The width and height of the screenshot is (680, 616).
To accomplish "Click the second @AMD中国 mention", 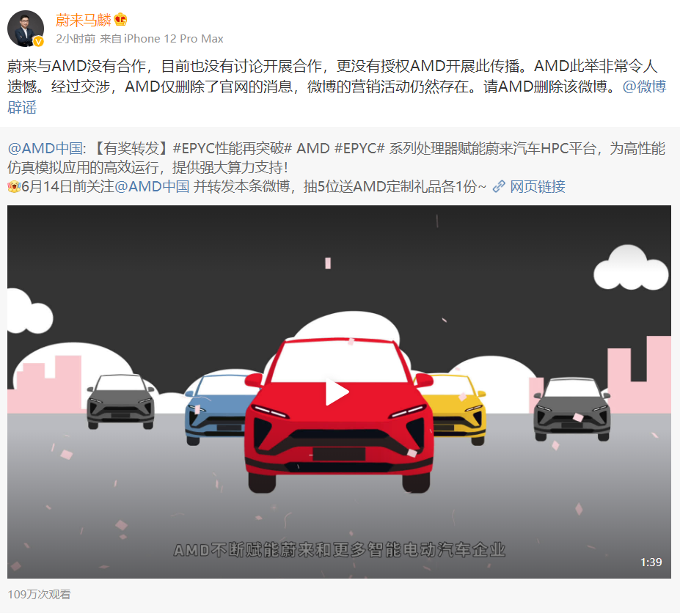I will (152, 187).
